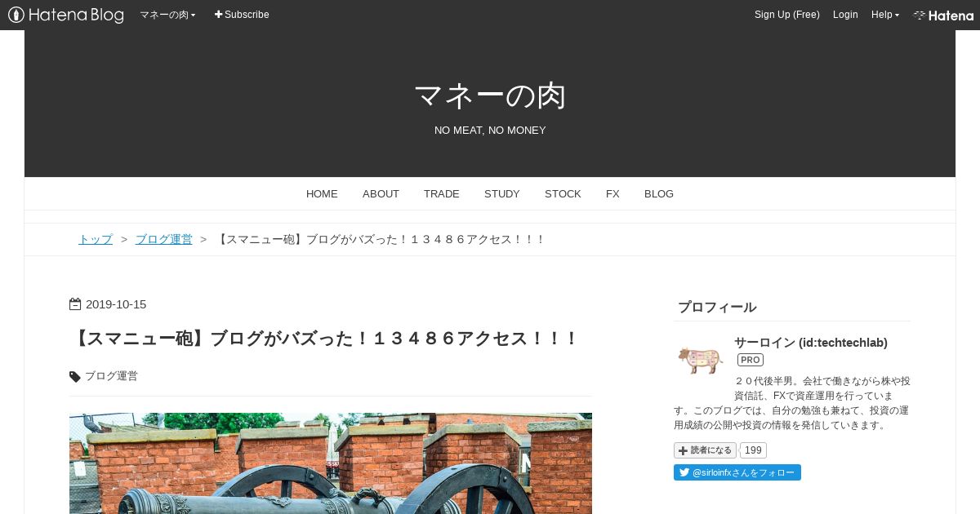Subscribe to the blog via top bar

click(x=242, y=15)
